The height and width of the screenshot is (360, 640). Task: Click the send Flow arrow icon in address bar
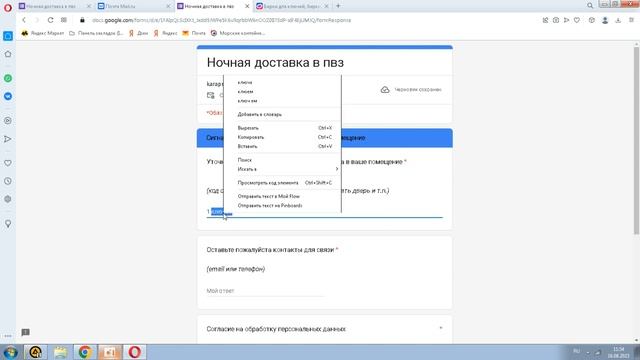click(x=566, y=20)
